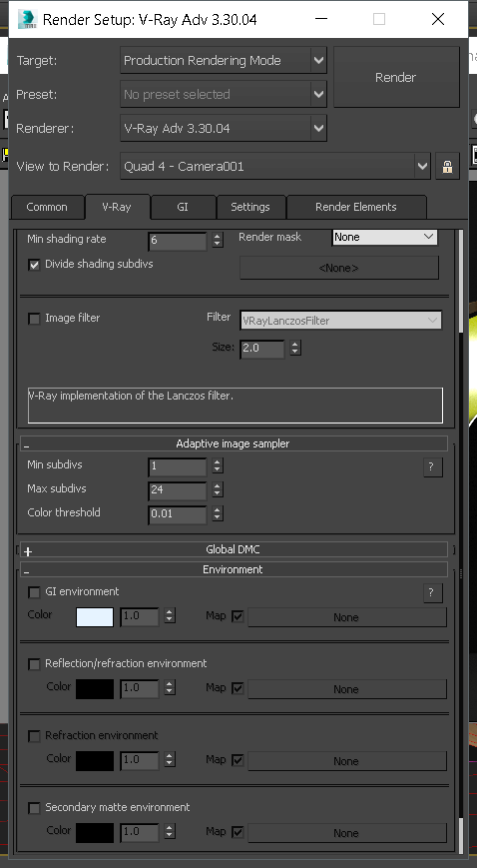
Task: Select the V-Ray tab
Action: pos(117,207)
